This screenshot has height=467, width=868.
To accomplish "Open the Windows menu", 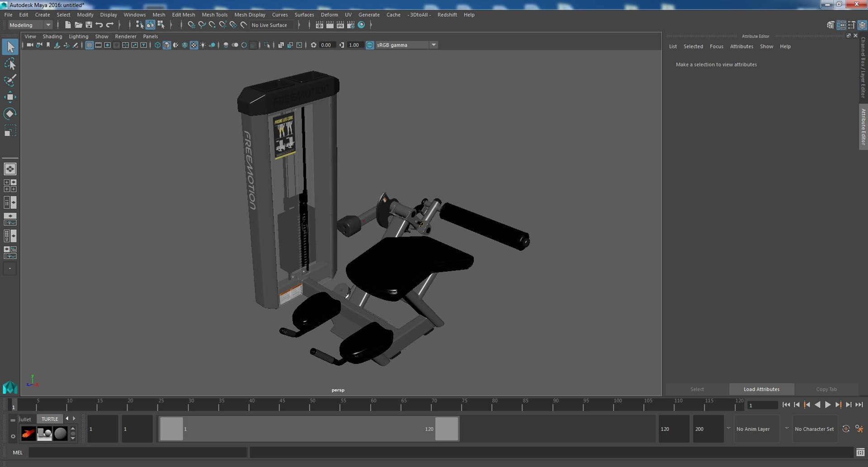I will click(x=134, y=14).
